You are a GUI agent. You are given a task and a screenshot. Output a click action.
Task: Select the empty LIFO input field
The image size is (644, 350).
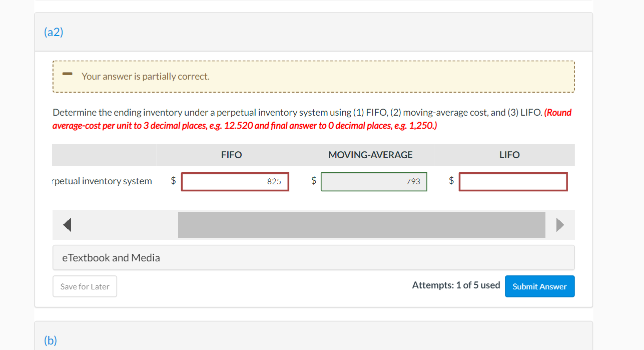pyautogui.click(x=513, y=181)
